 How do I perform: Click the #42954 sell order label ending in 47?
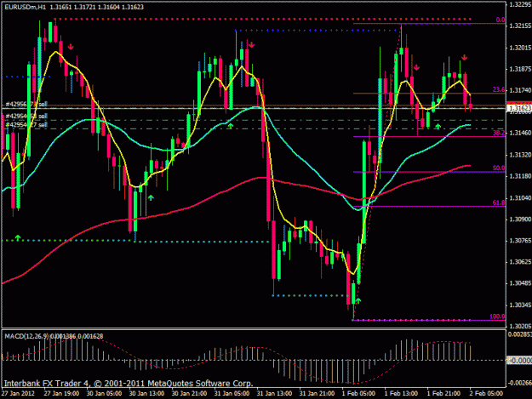pyautogui.click(x=26, y=125)
